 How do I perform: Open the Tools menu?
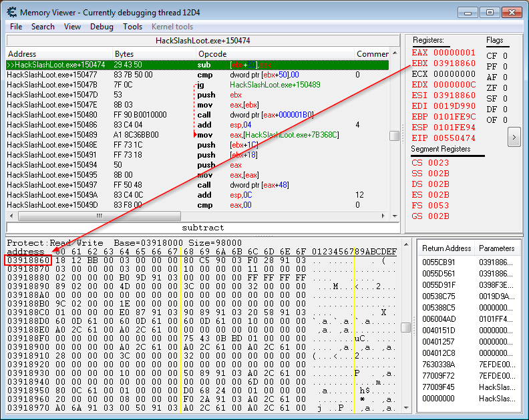pos(132,27)
